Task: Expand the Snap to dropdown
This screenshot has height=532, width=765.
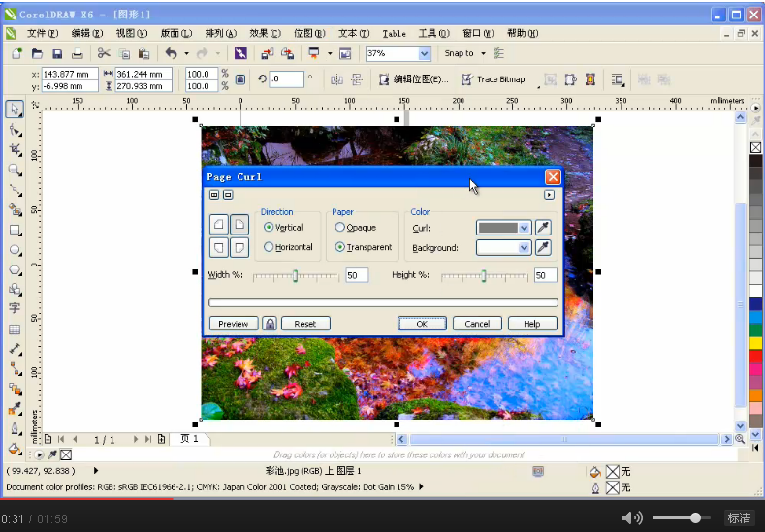Action: point(483,53)
